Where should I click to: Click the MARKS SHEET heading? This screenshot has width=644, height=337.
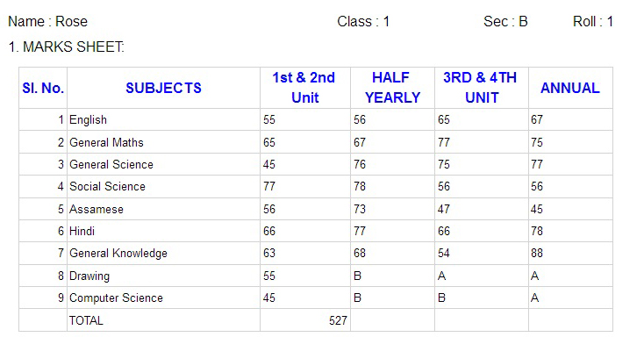[66, 47]
